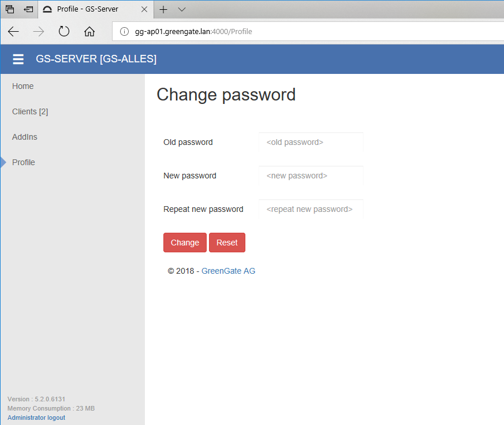The width and height of the screenshot is (504, 425).
Task: Follow the GreenGate AG link
Action: (x=228, y=271)
